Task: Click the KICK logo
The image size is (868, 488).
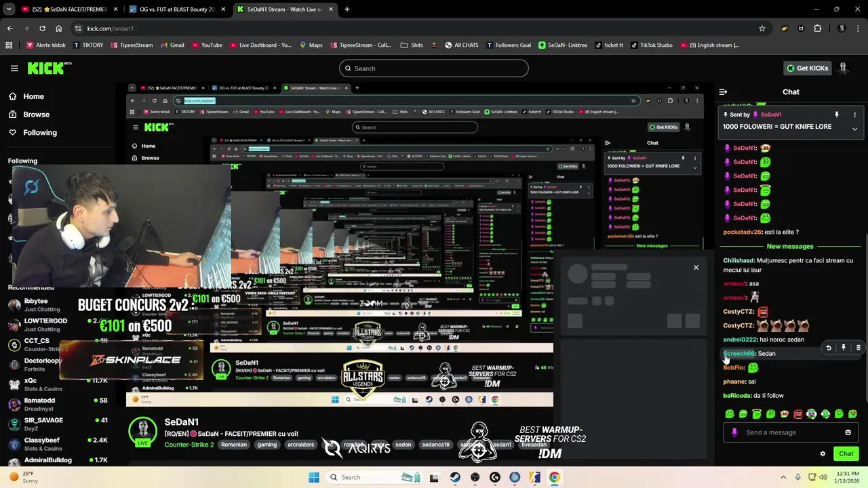Action: tap(49, 68)
